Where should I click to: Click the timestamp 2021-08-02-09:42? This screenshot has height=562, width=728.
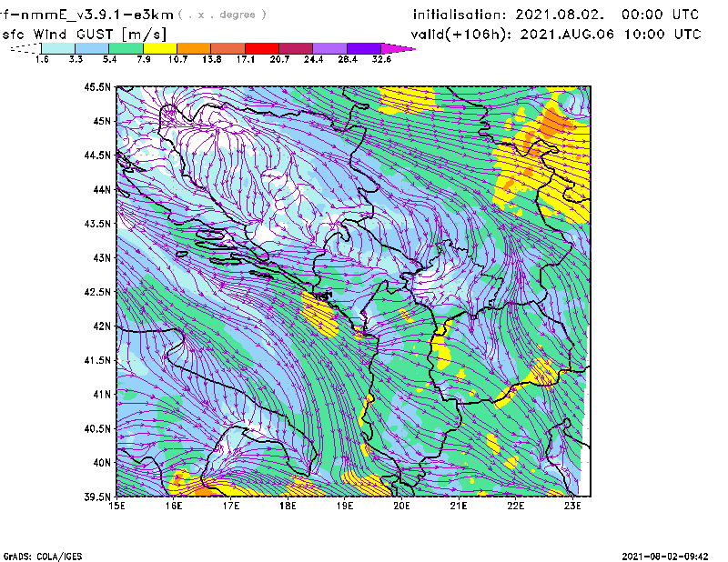(665, 556)
